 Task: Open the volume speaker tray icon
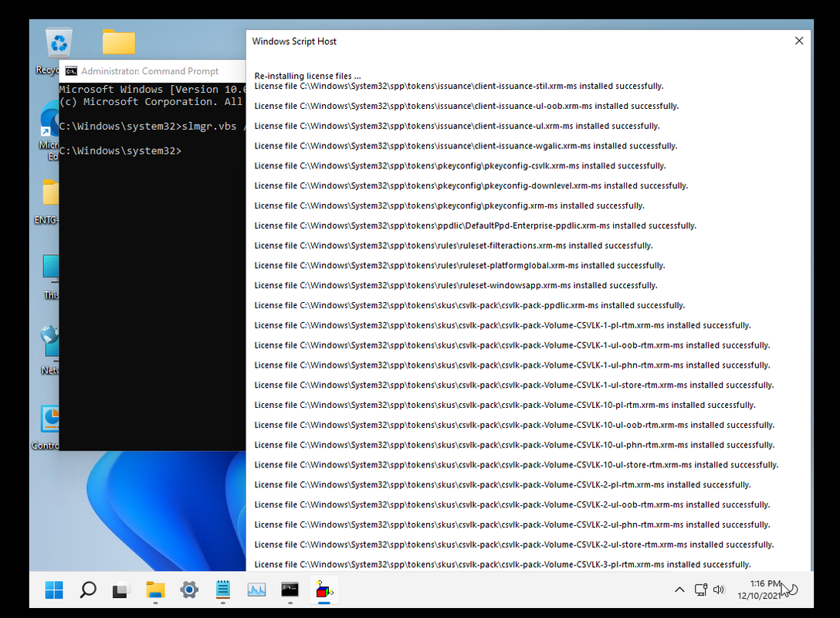(719, 589)
